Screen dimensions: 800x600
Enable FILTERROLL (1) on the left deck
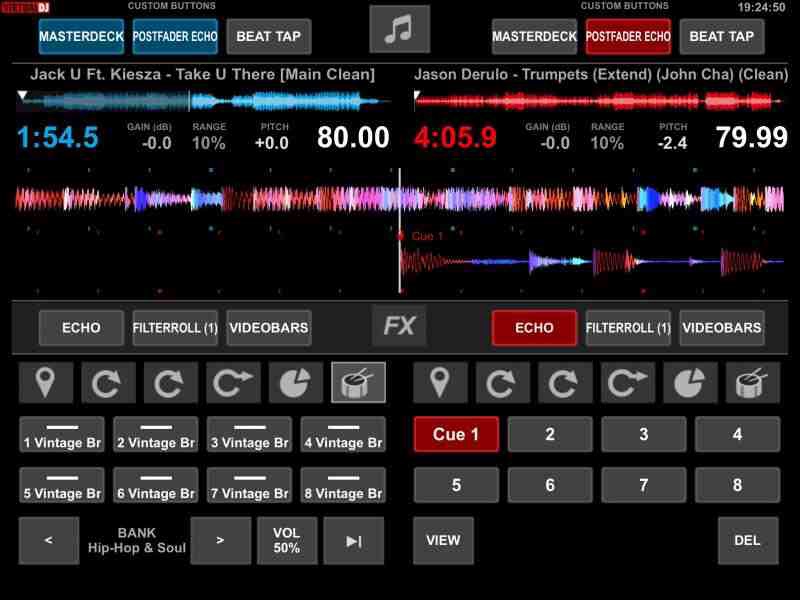(175, 327)
